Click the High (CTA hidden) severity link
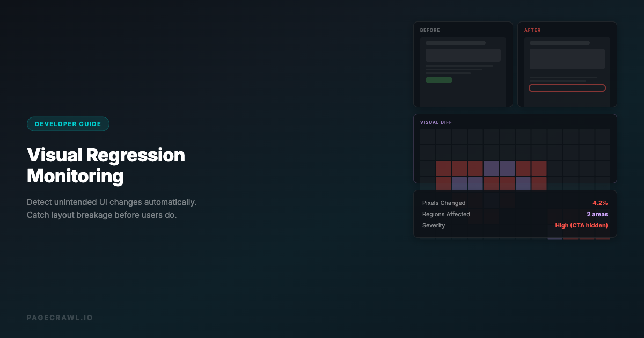Viewport: 644px width, 338px height. (x=581, y=225)
